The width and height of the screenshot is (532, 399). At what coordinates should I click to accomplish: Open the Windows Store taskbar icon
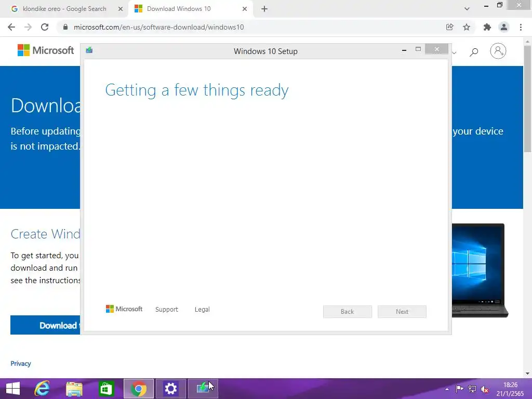tap(106, 389)
